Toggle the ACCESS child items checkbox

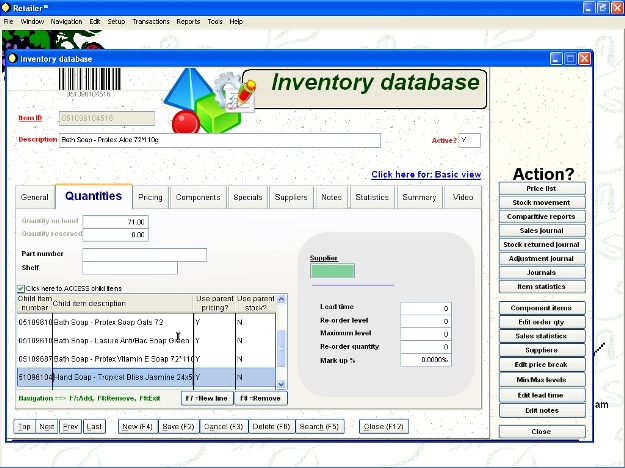[x=22, y=288]
